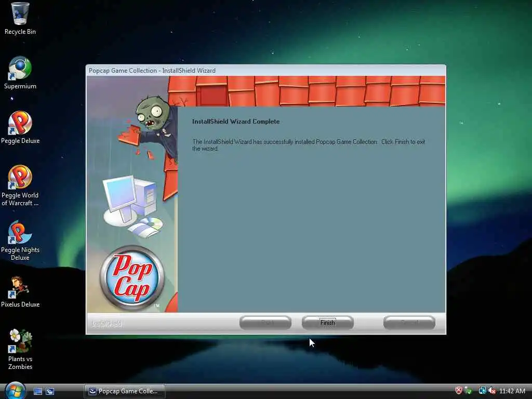Select the Peggle Deluxe desktop shortcut
Image resolution: width=532 pixels, height=399 pixels.
(x=20, y=128)
